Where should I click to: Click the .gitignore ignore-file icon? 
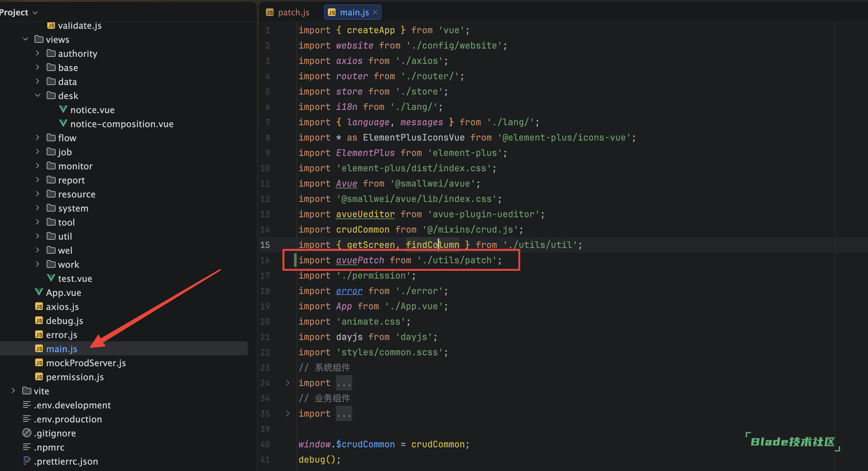[x=27, y=433]
